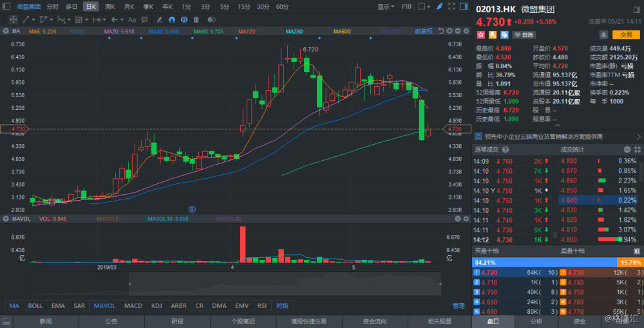Click 管理 indicator management link

click(x=459, y=305)
